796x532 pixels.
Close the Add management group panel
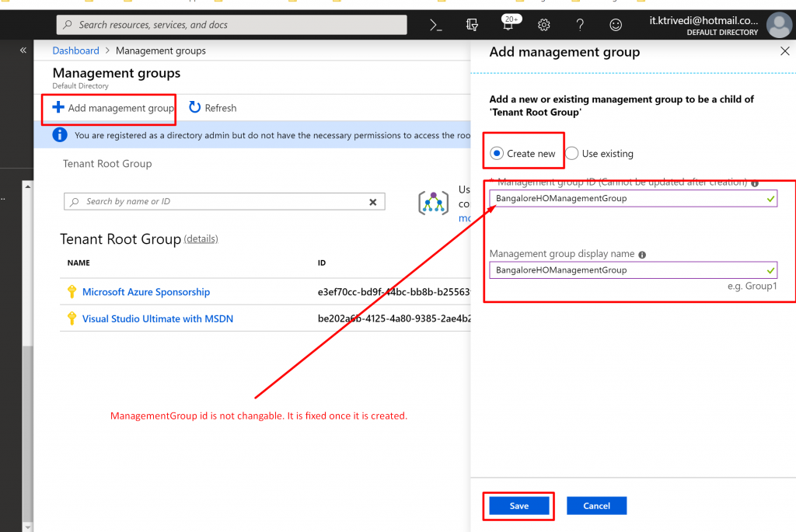pos(784,51)
